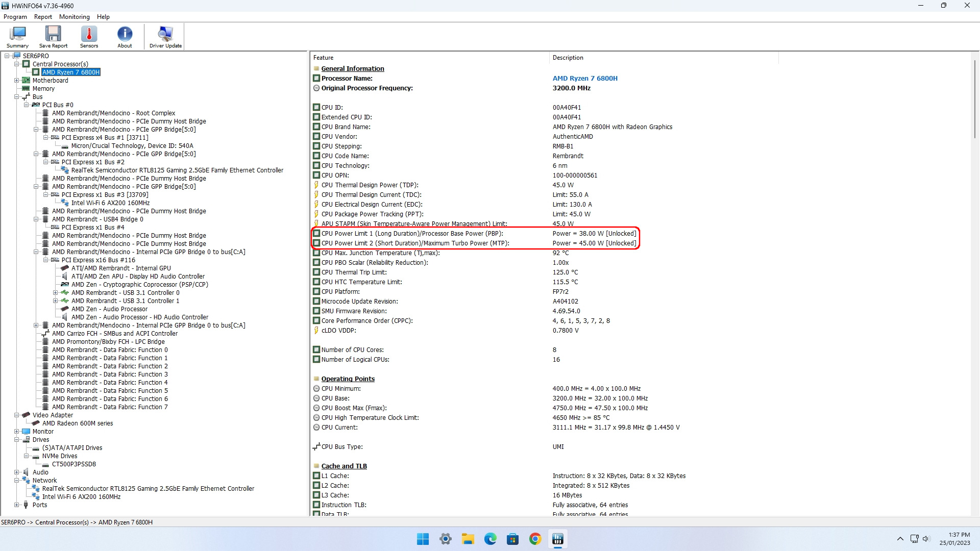Collapse the Bus node
The height and width of the screenshot is (551, 980).
click(x=17, y=97)
